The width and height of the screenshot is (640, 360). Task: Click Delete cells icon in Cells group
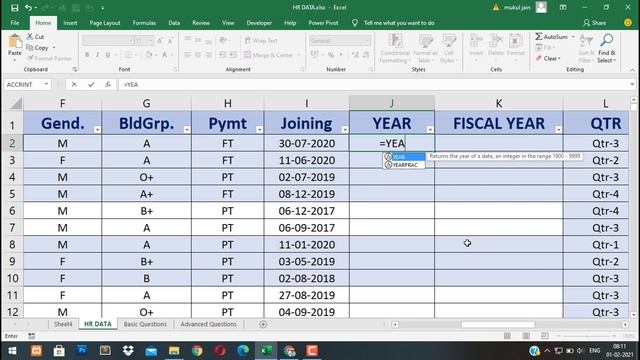(x=496, y=41)
